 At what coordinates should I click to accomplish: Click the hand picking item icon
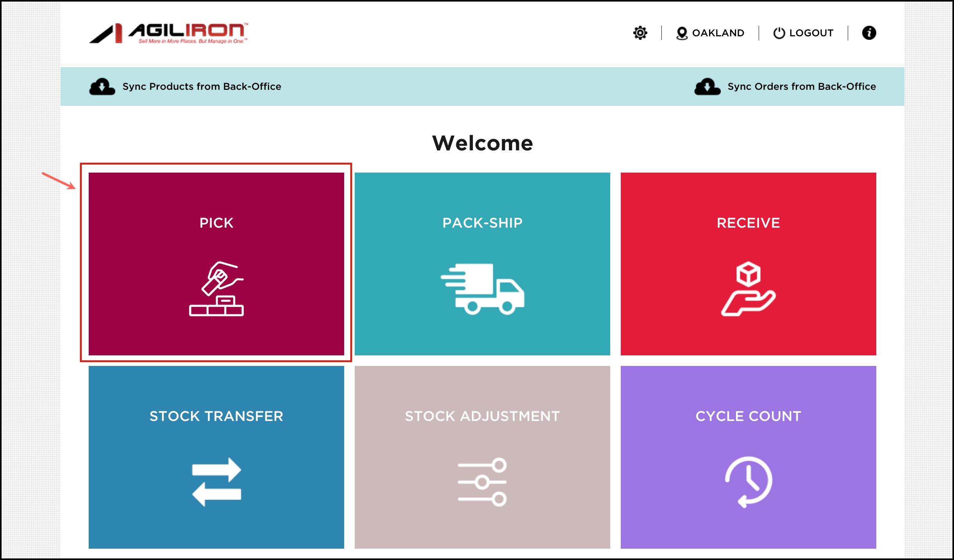coord(216,289)
